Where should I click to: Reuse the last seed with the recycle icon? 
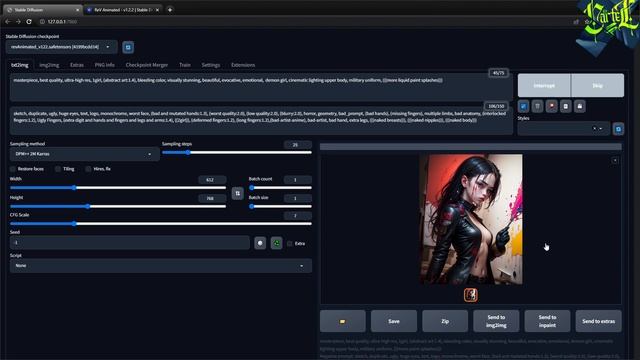[x=276, y=243]
